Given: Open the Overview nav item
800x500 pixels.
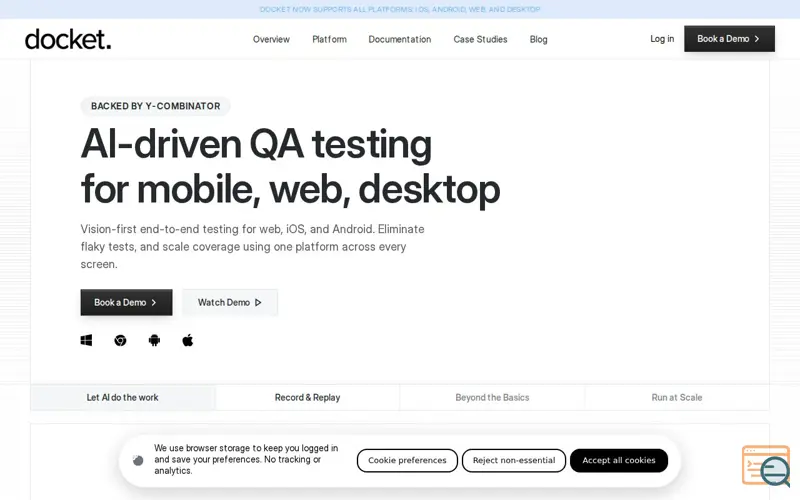Looking at the screenshot, I should point(271,39).
